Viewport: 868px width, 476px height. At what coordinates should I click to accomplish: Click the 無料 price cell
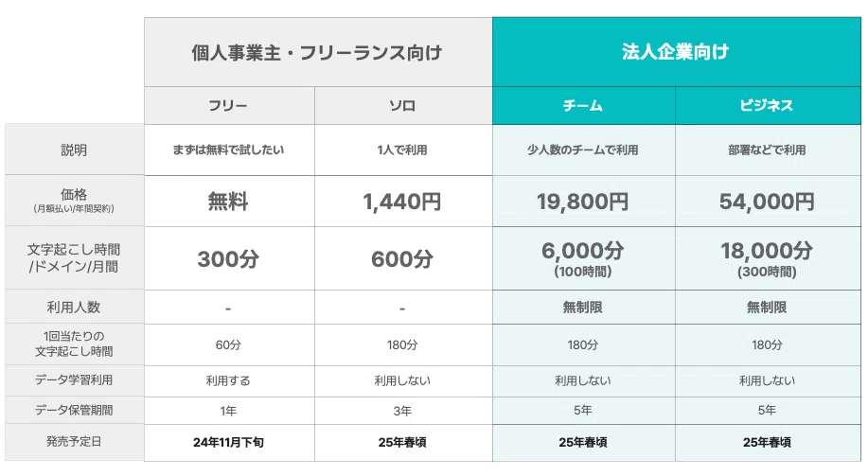coord(229,201)
